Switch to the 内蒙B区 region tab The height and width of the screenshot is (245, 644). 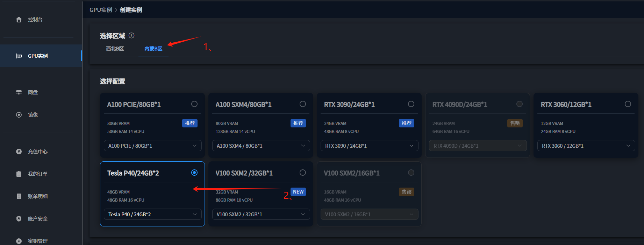click(153, 49)
